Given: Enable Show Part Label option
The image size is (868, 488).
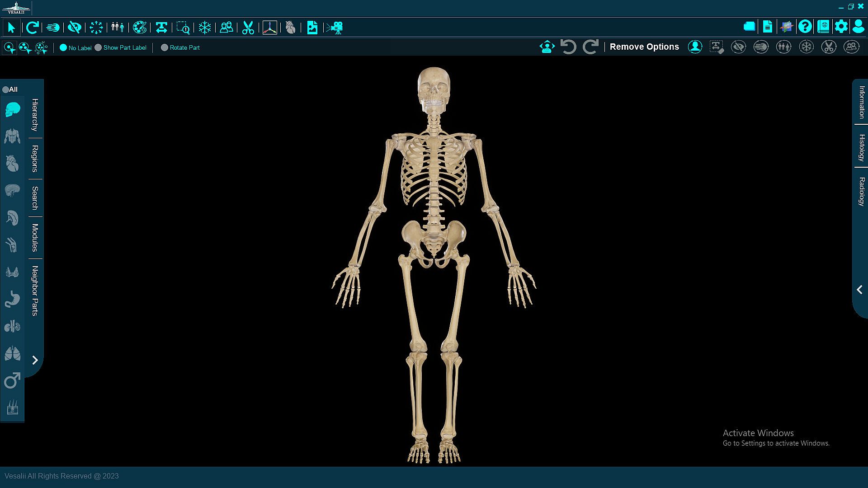Looking at the screenshot, I should pos(98,47).
